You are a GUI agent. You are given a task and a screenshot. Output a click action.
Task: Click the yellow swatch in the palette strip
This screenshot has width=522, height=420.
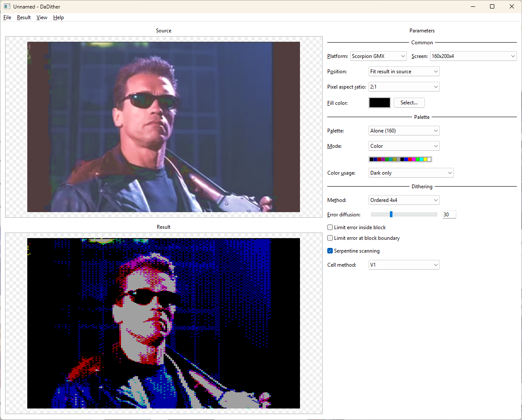coord(425,159)
